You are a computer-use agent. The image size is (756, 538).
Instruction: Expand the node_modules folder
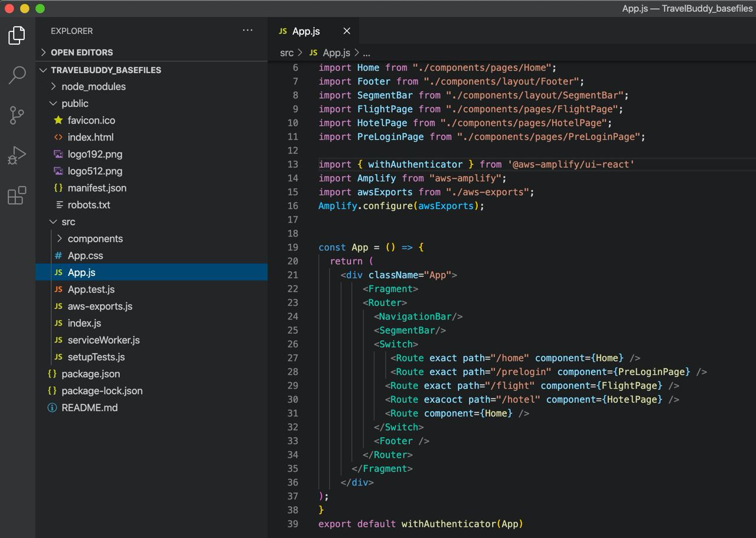click(93, 87)
